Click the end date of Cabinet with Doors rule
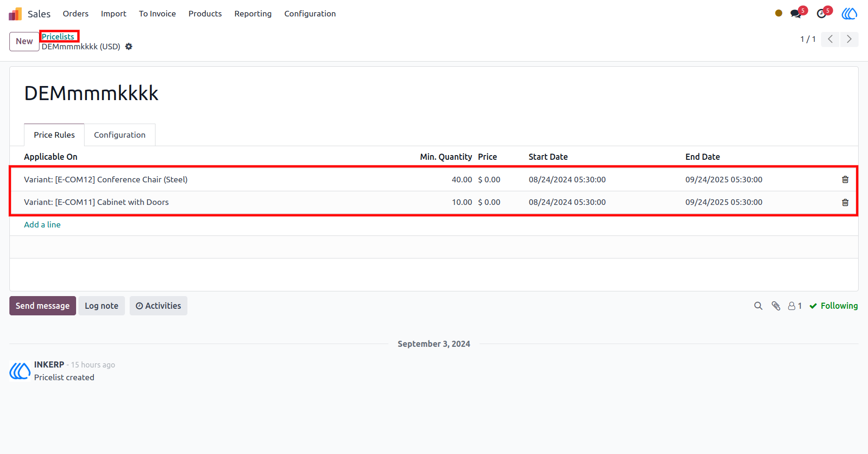The height and width of the screenshot is (454, 868). [x=724, y=202]
